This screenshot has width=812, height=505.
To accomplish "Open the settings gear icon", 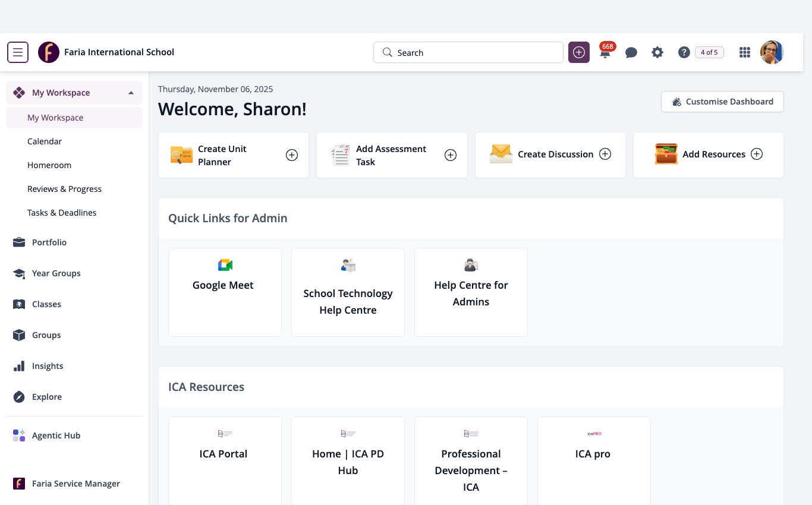I will pyautogui.click(x=657, y=52).
